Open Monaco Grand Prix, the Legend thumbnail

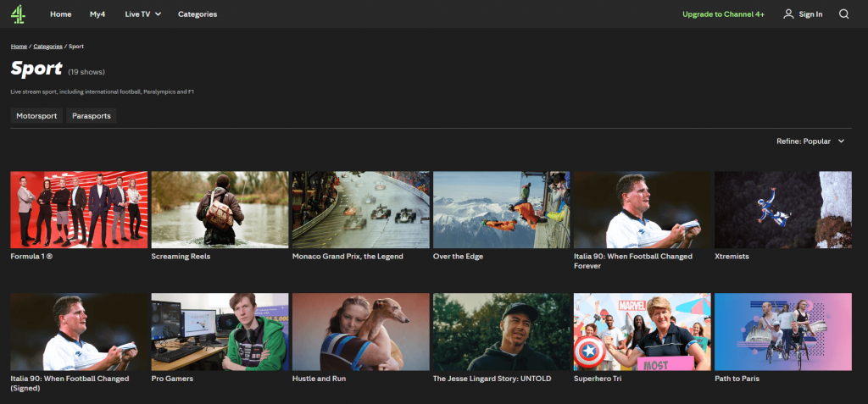coord(361,210)
